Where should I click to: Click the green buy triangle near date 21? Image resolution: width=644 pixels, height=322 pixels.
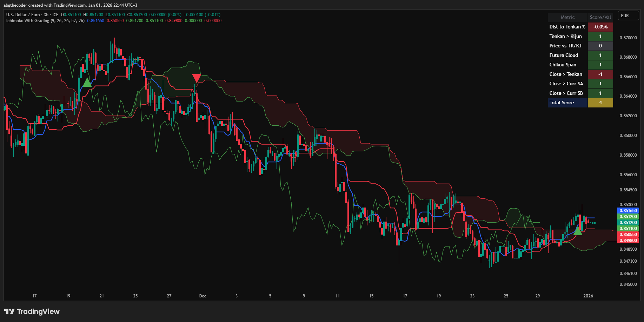tap(87, 82)
